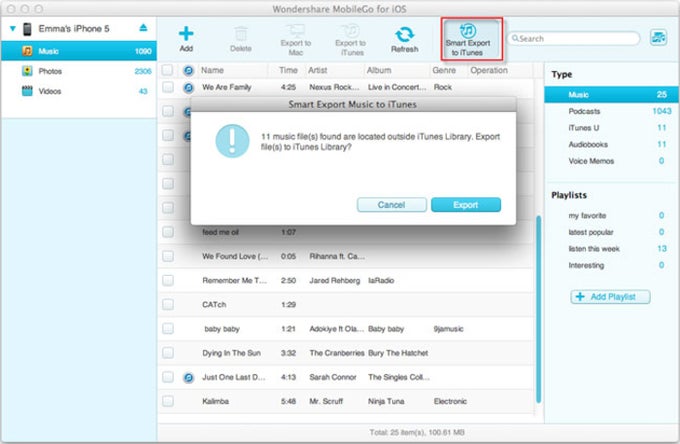680x444 pixels.
Task: Check the Just One Last D... checkbox
Action: [x=168, y=377]
